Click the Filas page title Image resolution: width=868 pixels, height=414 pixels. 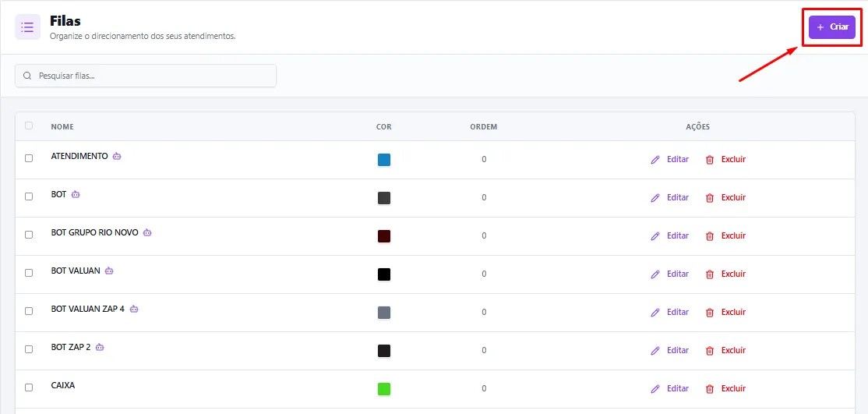[65, 21]
